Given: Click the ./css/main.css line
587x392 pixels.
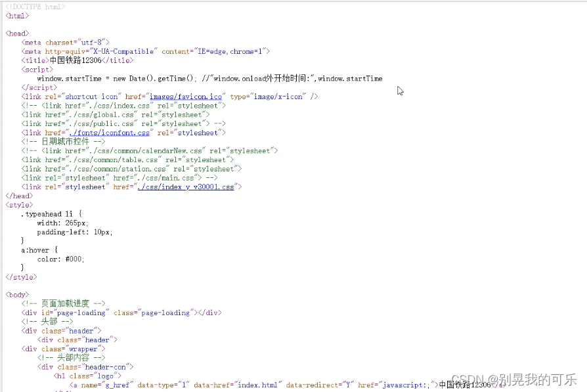Looking at the screenshot, I should click(120, 178).
